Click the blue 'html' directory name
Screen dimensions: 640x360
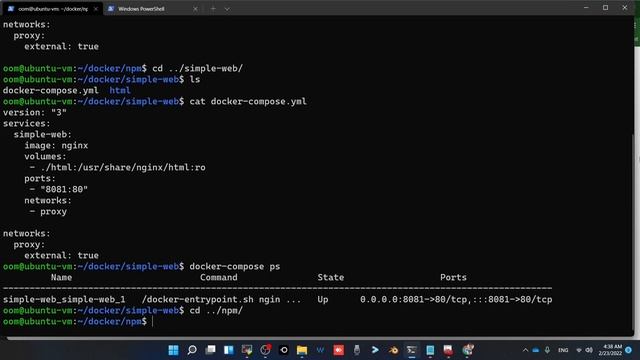pos(120,90)
